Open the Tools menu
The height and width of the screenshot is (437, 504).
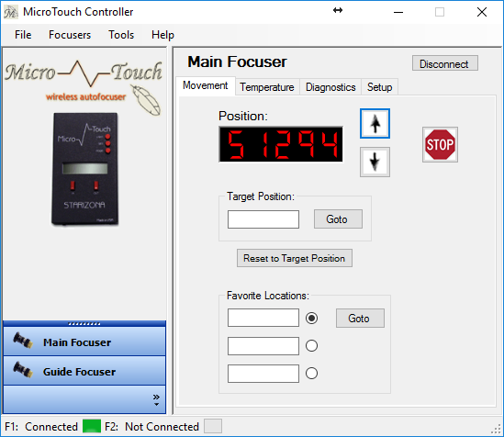point(121,35)
